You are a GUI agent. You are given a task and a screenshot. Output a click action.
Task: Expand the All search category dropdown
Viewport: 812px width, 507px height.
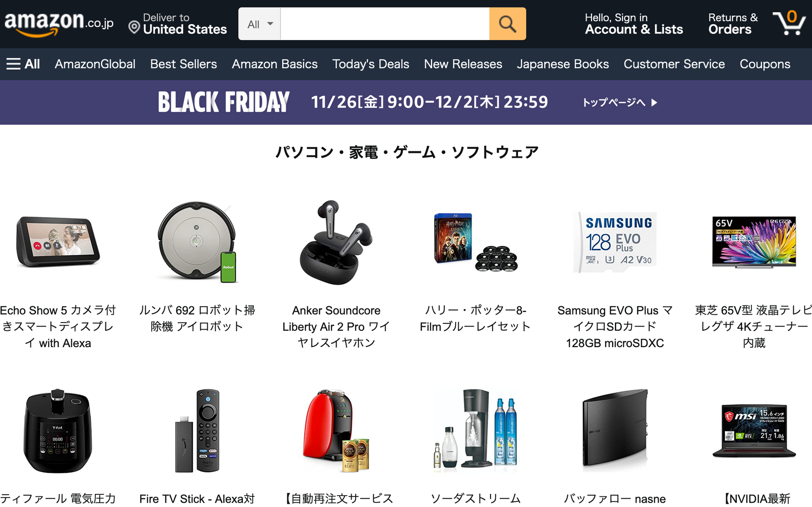click(259, 24)
